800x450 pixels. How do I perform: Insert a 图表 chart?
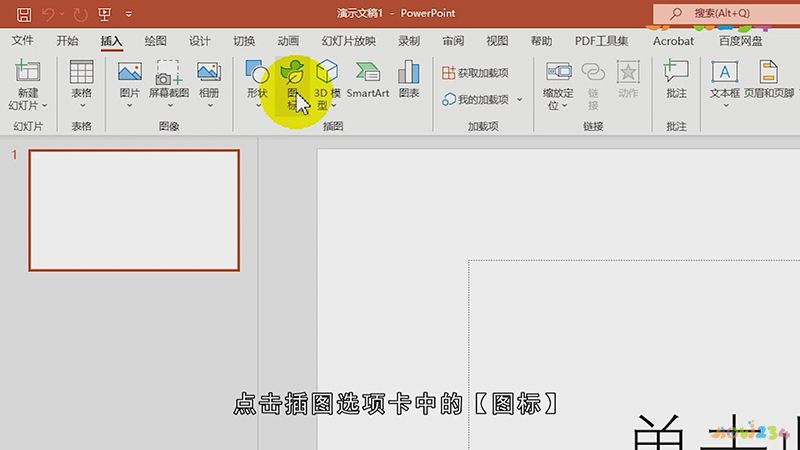click(x=409, y=79)
